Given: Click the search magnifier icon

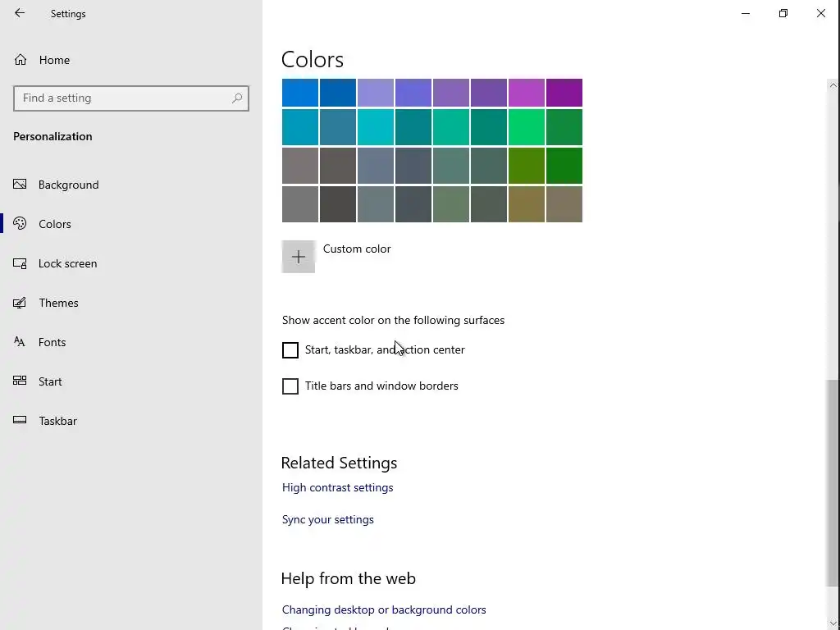Looking at the screenshot, I should tap(237, 98).
